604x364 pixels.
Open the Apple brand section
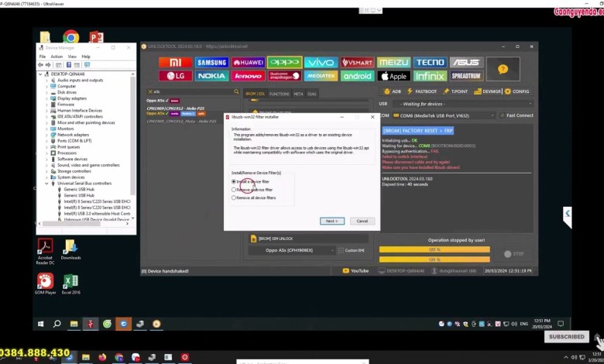(x=393, y=76)
